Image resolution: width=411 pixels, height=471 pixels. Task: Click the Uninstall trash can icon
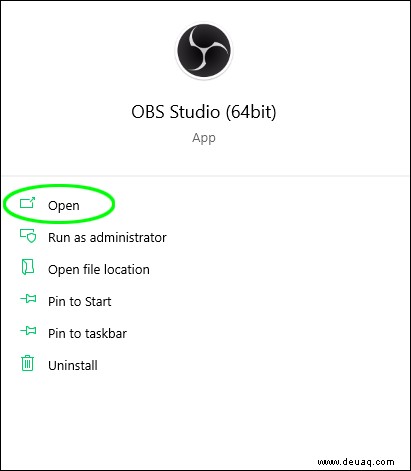(27, 363)
